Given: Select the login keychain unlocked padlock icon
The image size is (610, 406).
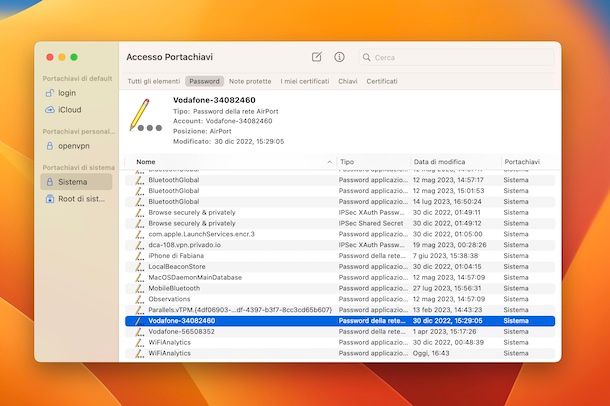Looking at the screenshot, I should coord(50,93).
